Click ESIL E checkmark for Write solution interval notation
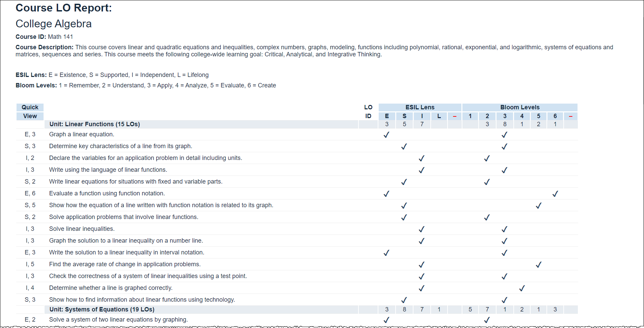 coord(386,253)
